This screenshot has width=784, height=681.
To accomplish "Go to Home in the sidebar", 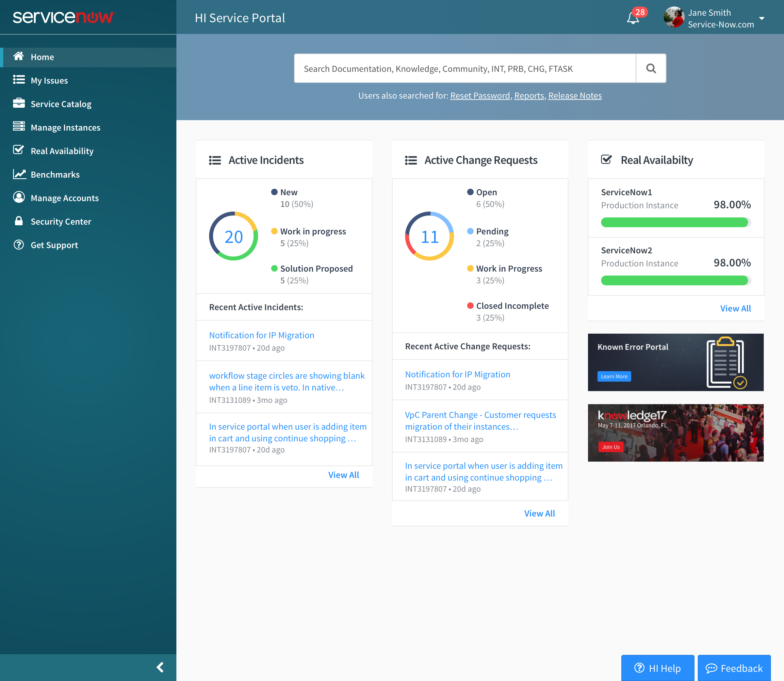I will [88, 57].
